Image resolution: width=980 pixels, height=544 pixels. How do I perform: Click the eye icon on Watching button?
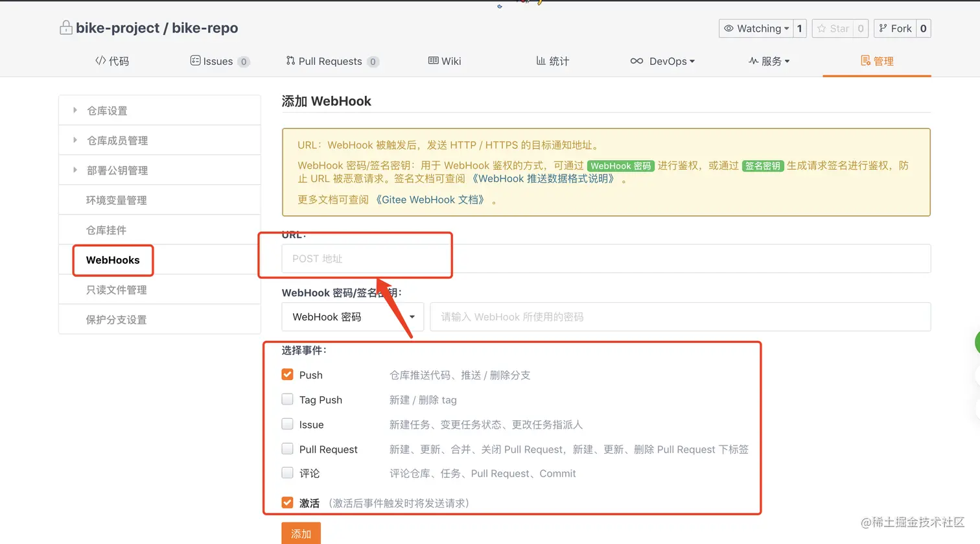(729, 29)
